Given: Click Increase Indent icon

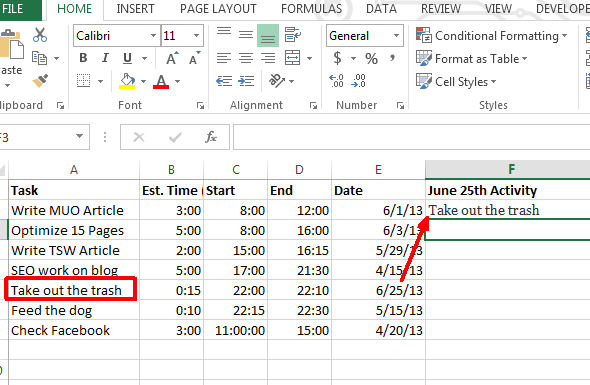Looking at the screenshot, I should point(246,81).
